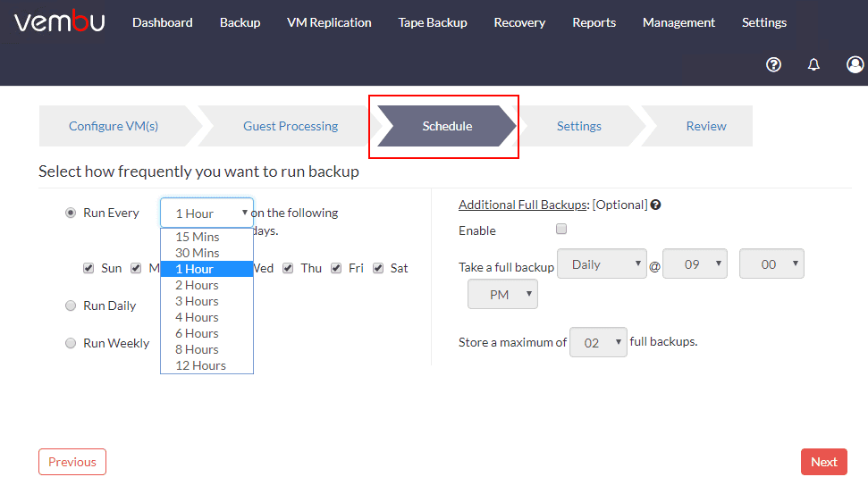Click the Vembu logo
Viewport: 868px width, 477px height.
(x=60, y=21)
